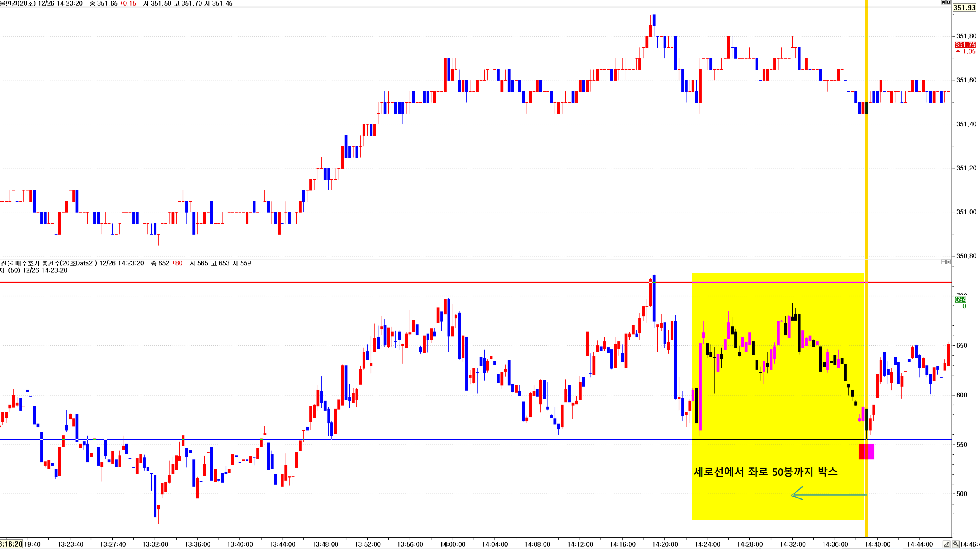
Task: Click the 14:00:00 label on time axis
Action: 452,544
